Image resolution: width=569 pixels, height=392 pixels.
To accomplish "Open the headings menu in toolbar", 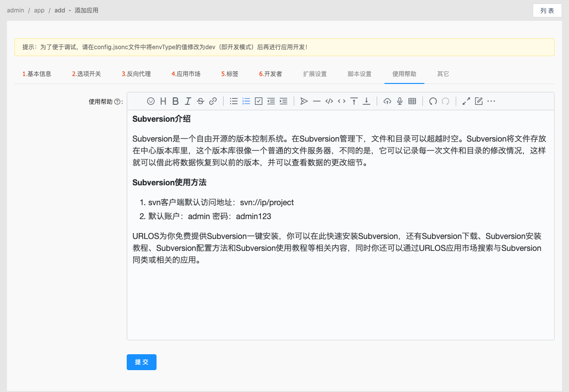I will (163, 101).
